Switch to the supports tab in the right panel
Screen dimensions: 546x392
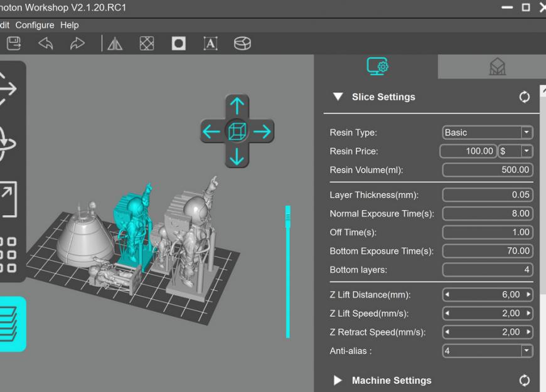coord(497,66)
